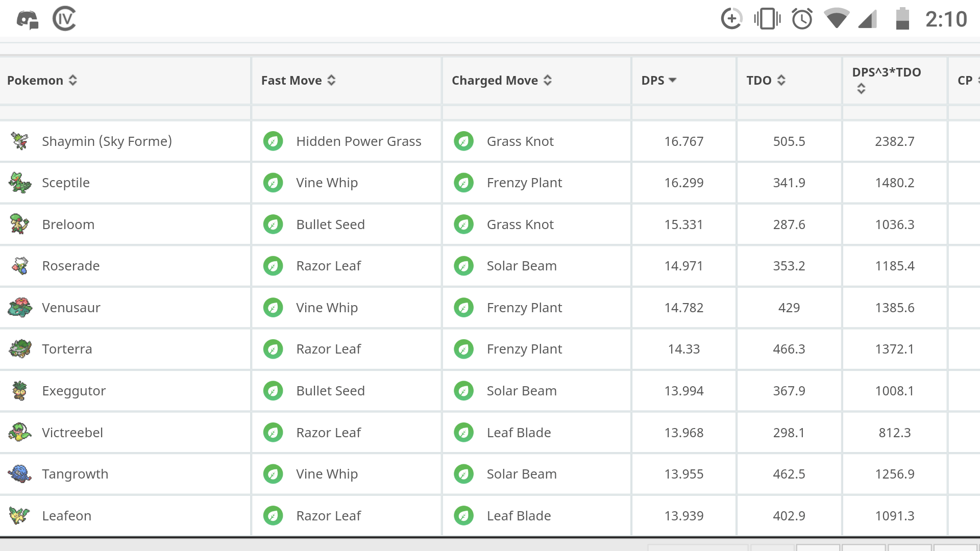Click Exeggutor's Solar Beam charged move
Viewport: 980px width, 551px height.
point(522,391)
